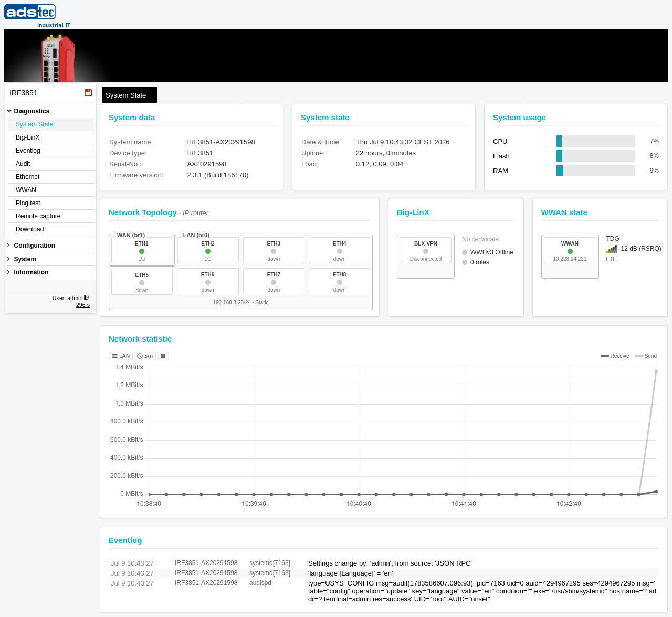Open the WWAN diagnostics page
This screenshot has width=672, height=617.
(x=51, y=190)
